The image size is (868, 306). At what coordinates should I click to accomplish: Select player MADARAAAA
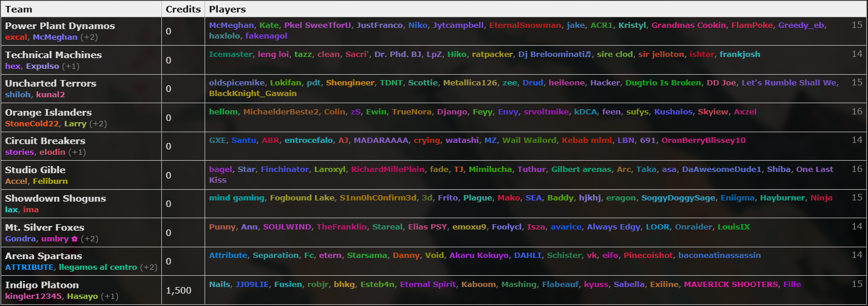pyautogui.click(x=381, y=140)
